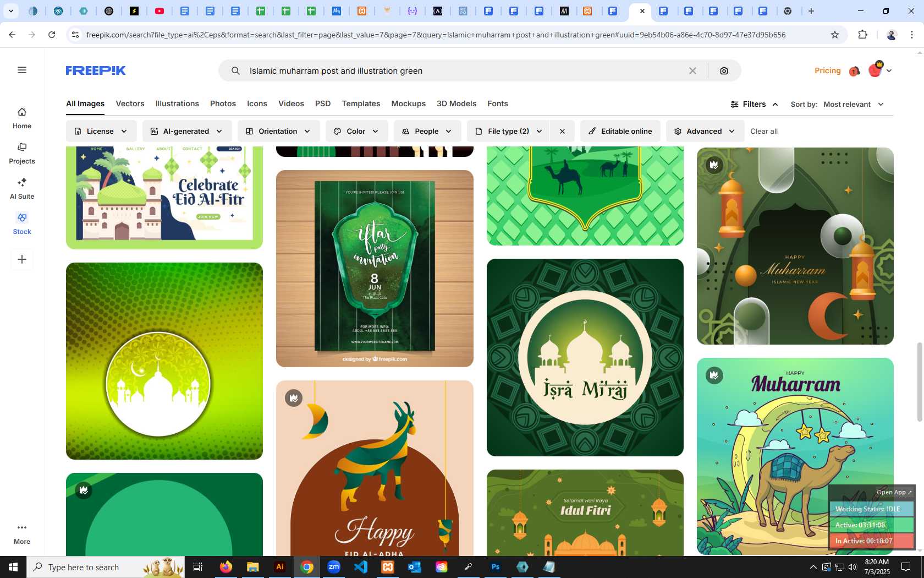The height and width of the screenshot is (578, 924).
Task: Open the hamburger menu in Freepik sidebar
Action: [x=22, y=70]
